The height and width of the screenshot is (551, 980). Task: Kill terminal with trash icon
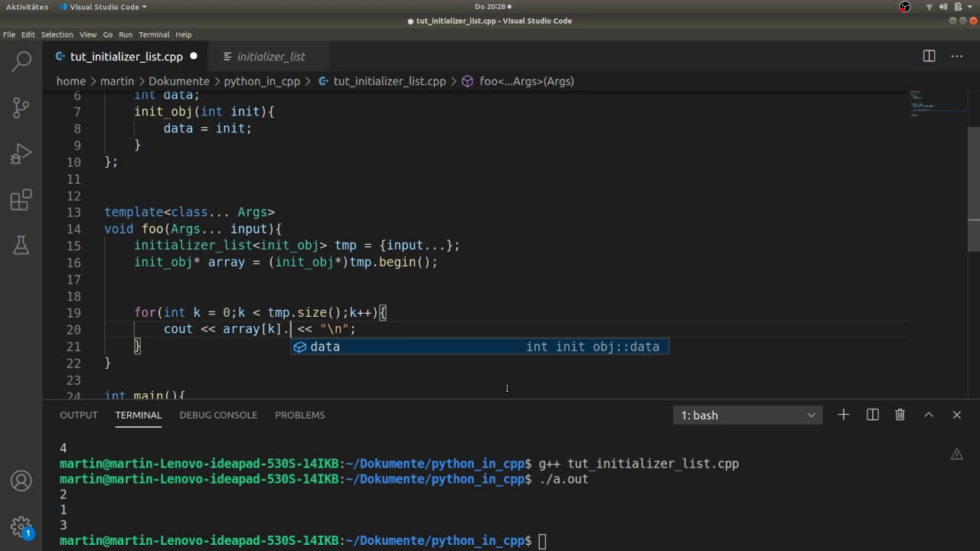(900, 415)
